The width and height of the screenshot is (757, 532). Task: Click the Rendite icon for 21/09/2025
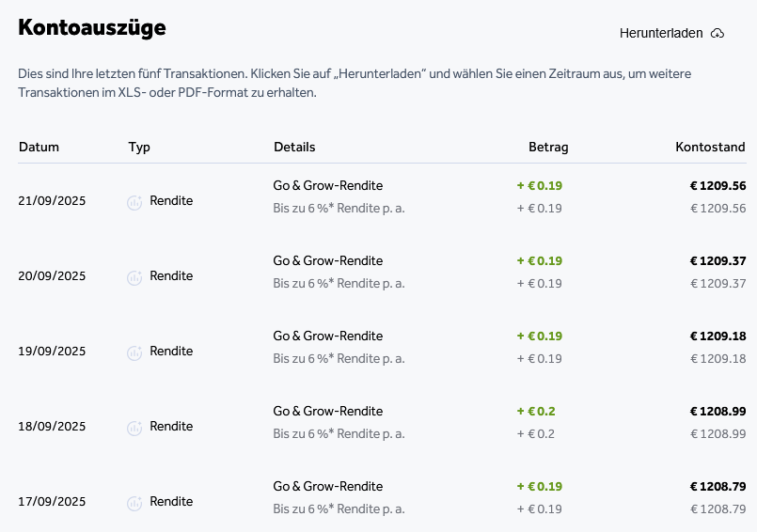(x=134, y=202)
